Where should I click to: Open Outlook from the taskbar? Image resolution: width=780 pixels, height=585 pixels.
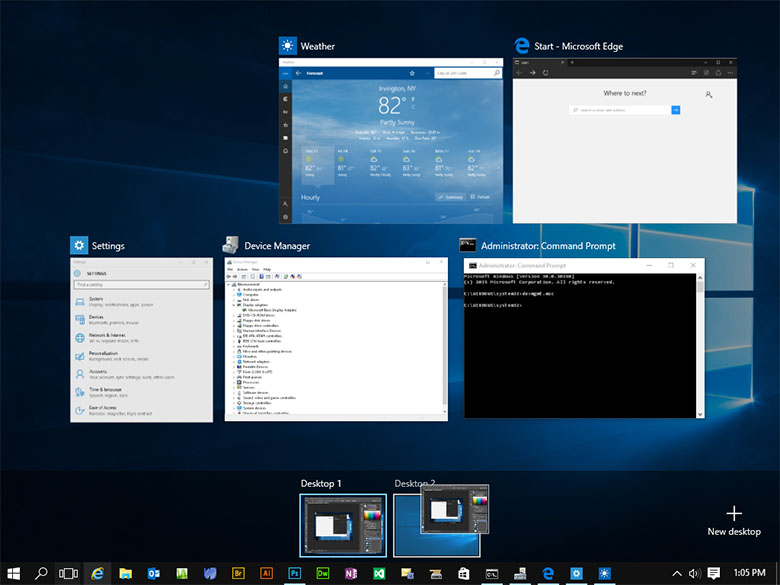(154, 574)
